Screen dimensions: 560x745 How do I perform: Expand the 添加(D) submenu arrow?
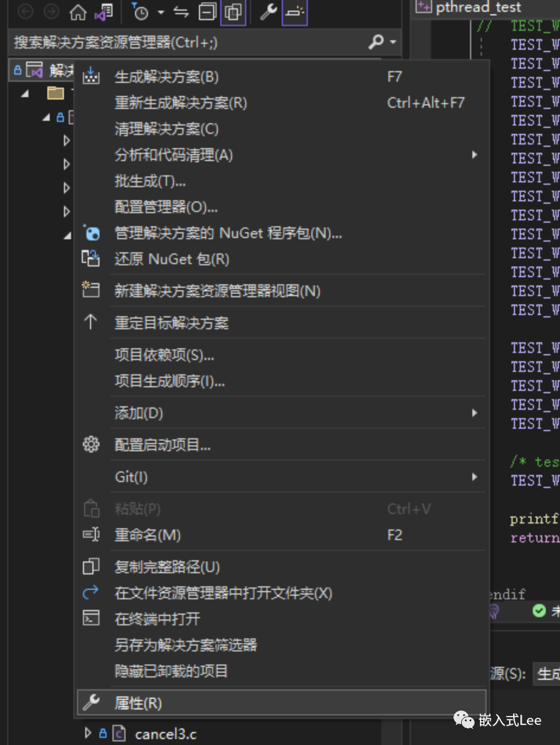coord(474,412)
